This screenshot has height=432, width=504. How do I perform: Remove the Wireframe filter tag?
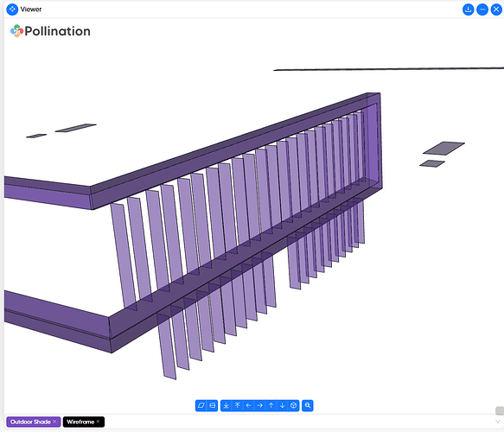pyautogui.click(x=98, y=422)
